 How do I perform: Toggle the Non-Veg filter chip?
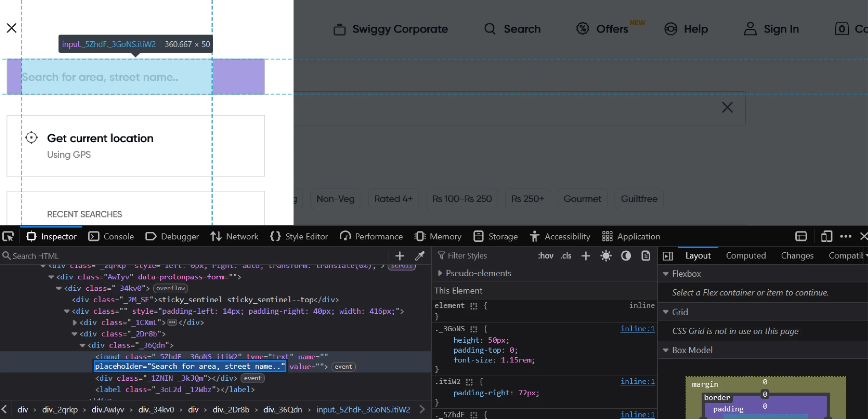click(335, 199)
